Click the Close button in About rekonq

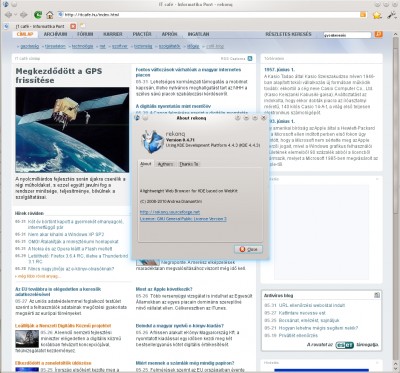[x=248, y=249]
